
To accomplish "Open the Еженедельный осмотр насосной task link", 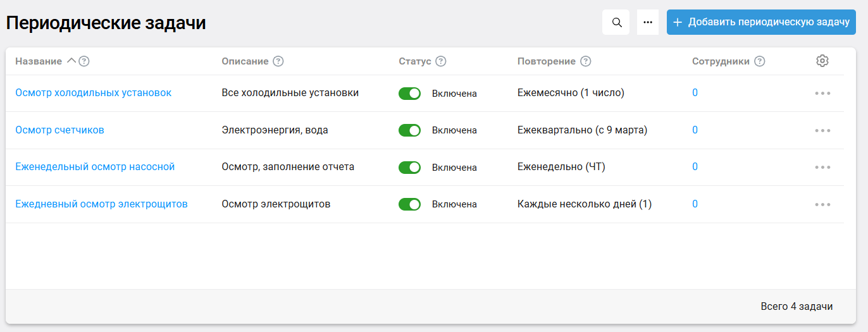I will [95, 167].
